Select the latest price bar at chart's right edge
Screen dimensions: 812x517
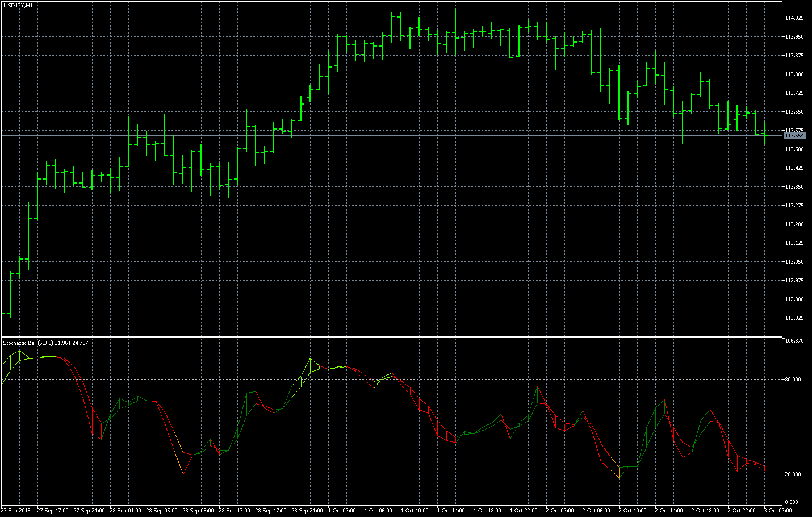tap(765, 134)
